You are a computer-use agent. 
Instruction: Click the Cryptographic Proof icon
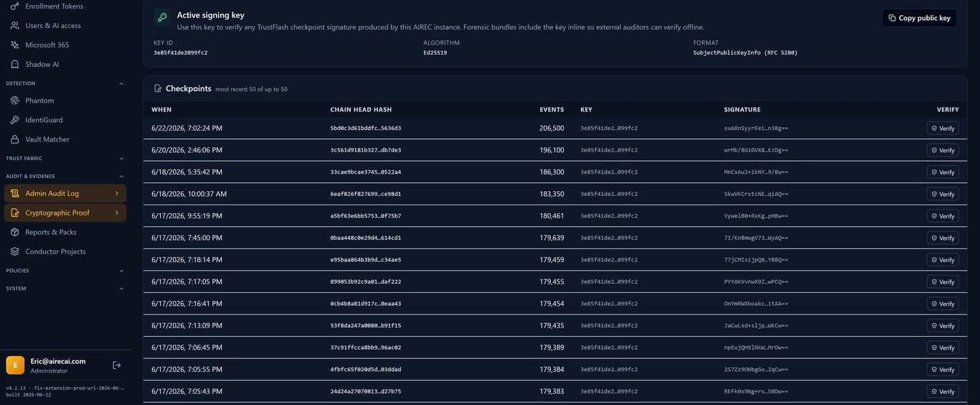pyautogui.click(x=15, y=213)
